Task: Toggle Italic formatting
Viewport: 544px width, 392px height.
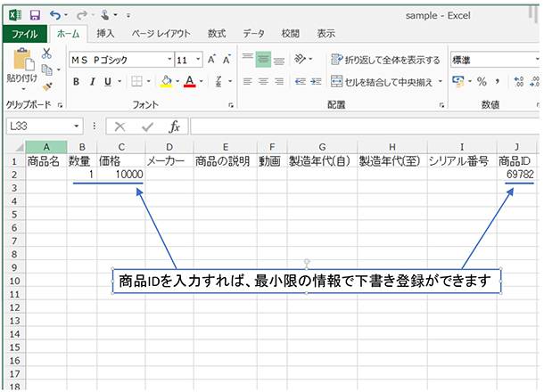Action: coord(92,81)
